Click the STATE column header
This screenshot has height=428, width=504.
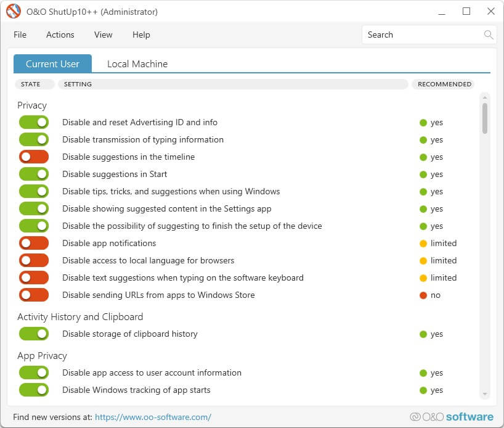point(34,84)
